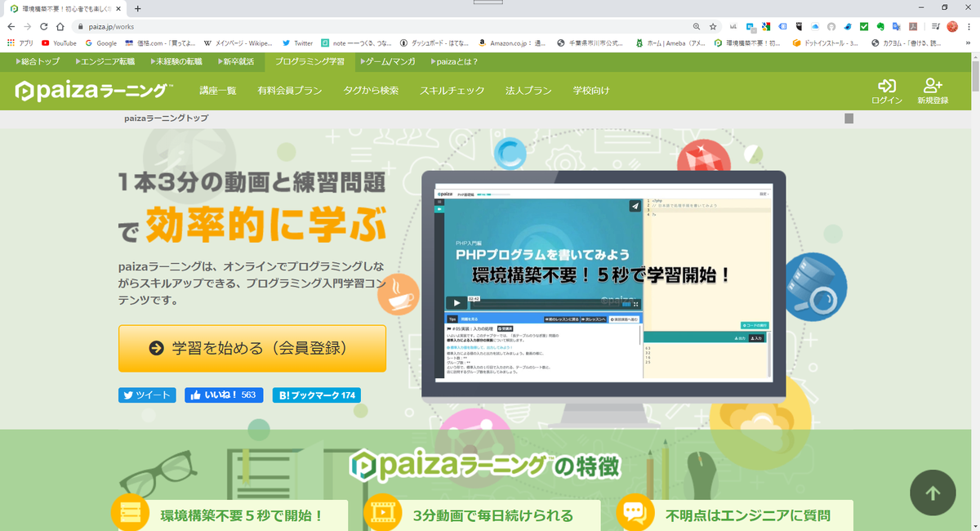Viewport: 980px width, 531px height.
Task: Click the 不明点はエンジニアに質問 feature card
Action: (734, 515)
